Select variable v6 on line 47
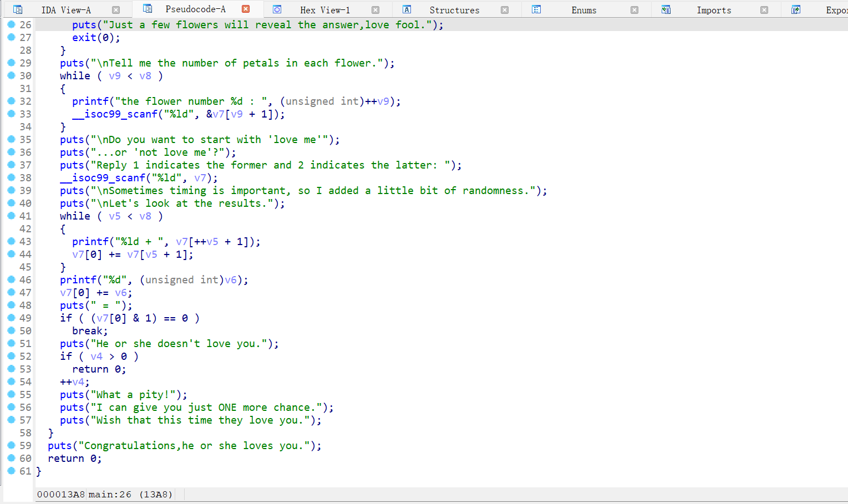 click(x=121, y=292)
